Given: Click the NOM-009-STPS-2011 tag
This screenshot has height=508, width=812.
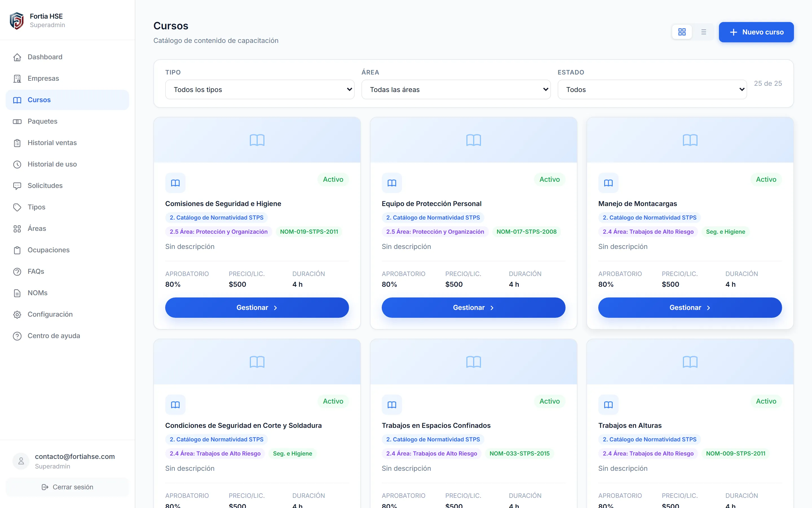Looking at the screenshot, I should [736, 454].
